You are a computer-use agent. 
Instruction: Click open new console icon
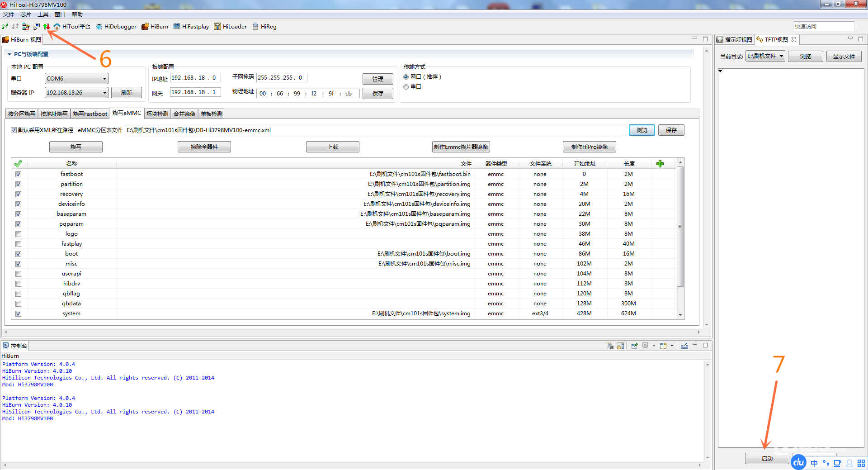(x=663, y=346)
